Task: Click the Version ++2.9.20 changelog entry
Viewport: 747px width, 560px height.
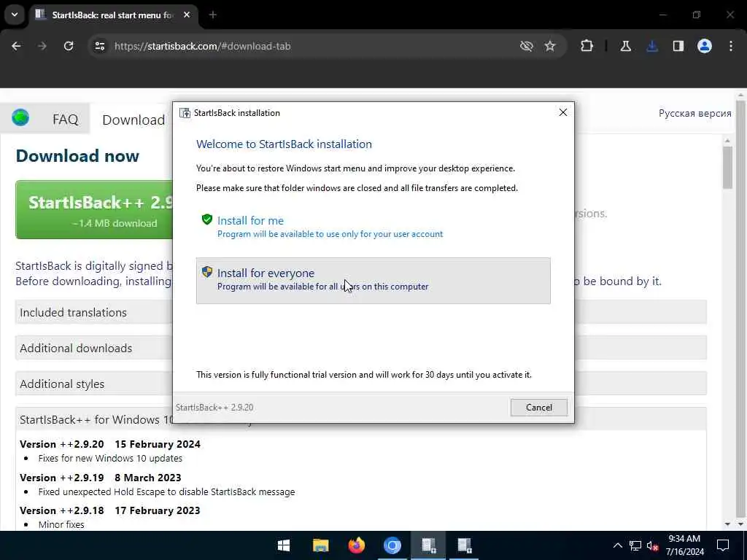Action: pyautogui.click(x=110, y=444)
